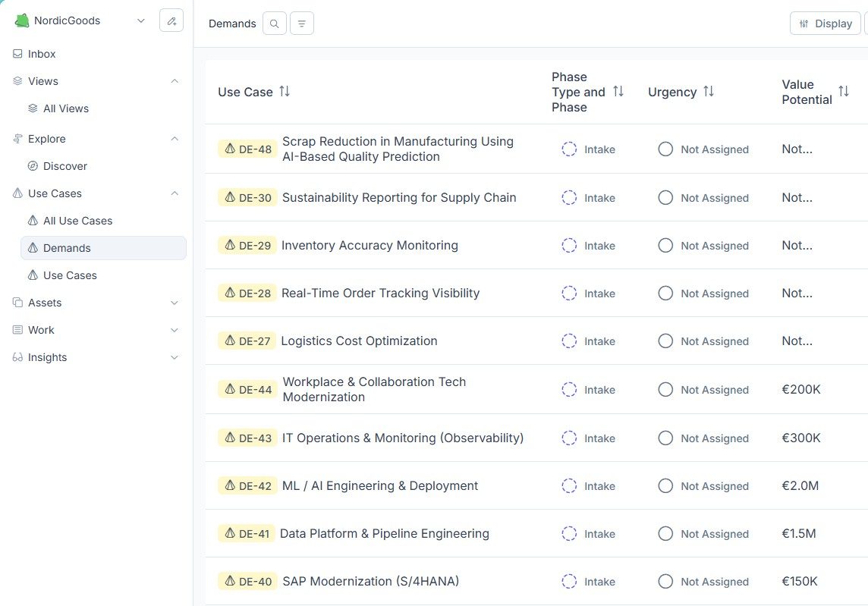Click the Discover compass icon
This screenshot has width=868, height=606.
(x=33, y=166)
